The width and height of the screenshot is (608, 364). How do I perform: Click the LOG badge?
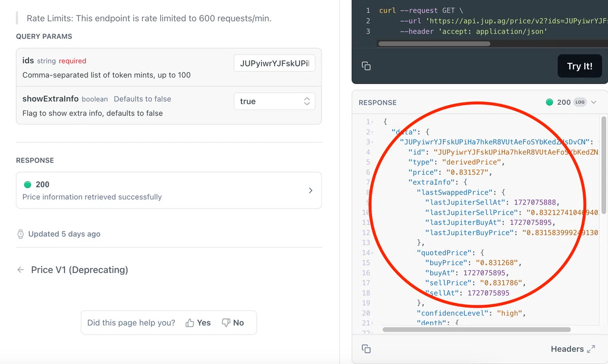click(x=580, y=102)
